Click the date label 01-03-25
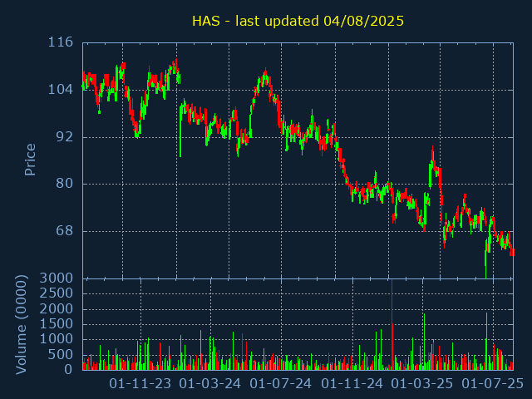The height and width of the screenshot is (399, 532). coord(422,384)
